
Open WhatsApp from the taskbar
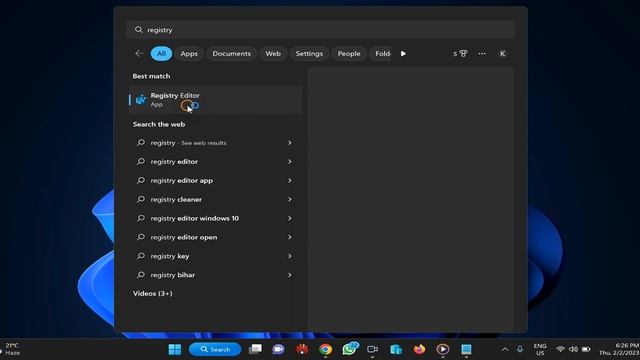(x=349, y=349)
